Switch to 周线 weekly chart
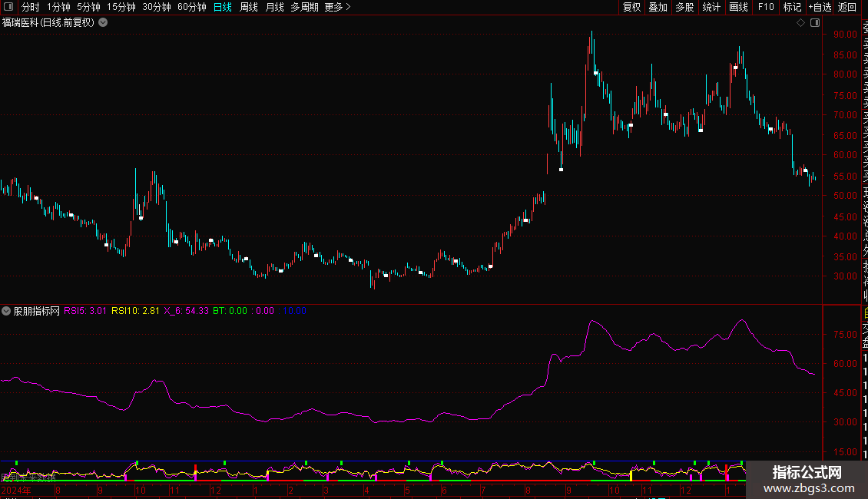 coord(249,7)
